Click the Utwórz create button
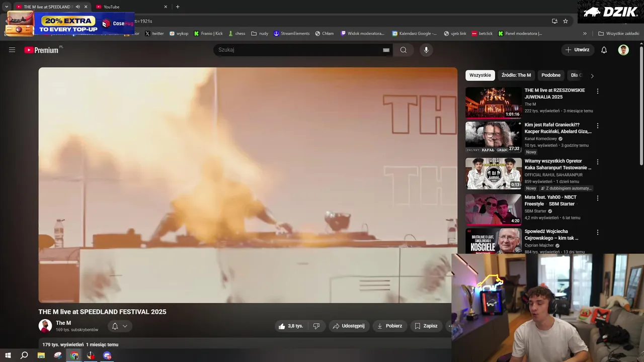Viewport: 644px width, 362px height. [578, 50]
